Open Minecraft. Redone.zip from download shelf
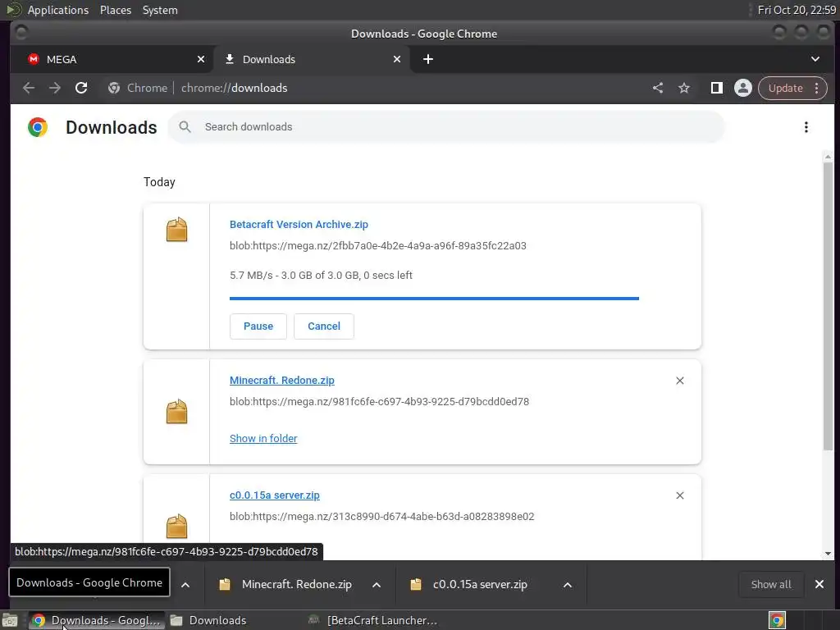This screenshot has height=630, width=840. (285, 584)
